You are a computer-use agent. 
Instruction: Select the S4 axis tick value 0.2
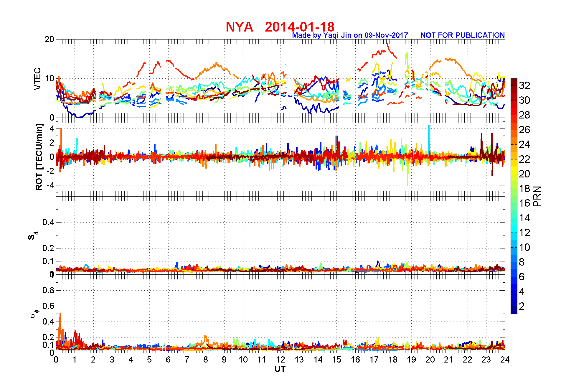tap(48, 248)
